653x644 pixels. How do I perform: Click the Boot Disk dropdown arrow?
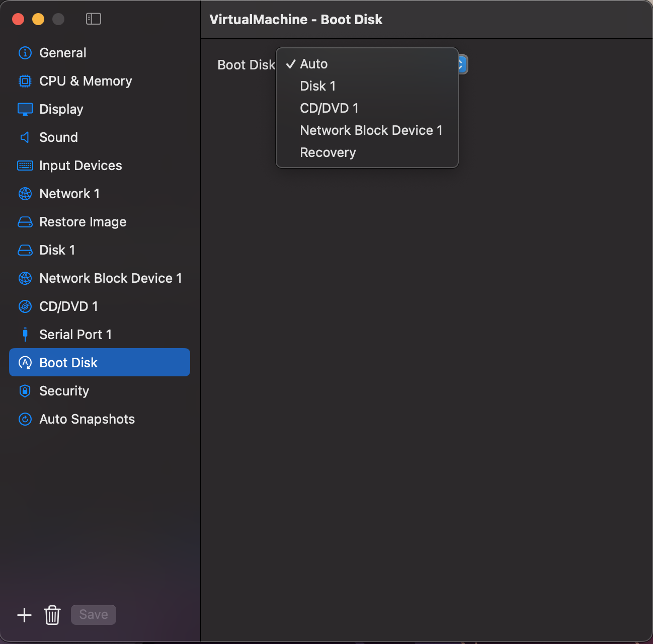point(463,64)
